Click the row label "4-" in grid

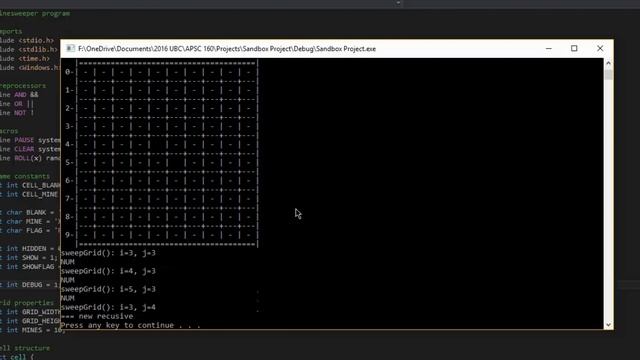coord(69,144)
